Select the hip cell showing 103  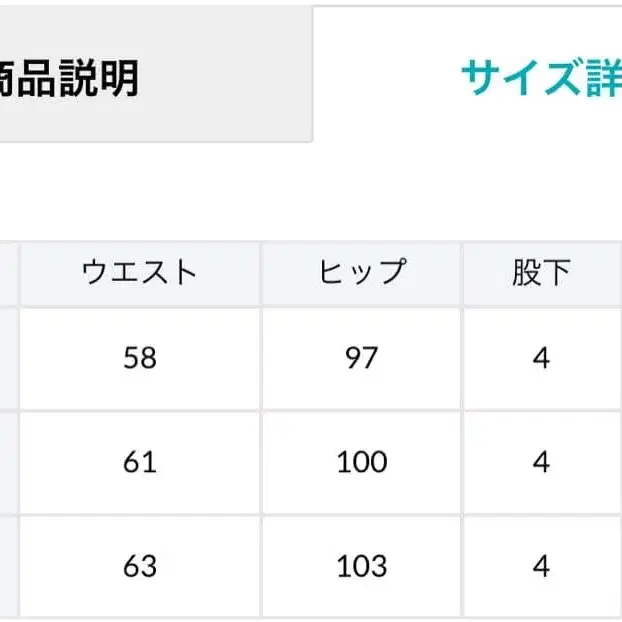click(361, 566)
